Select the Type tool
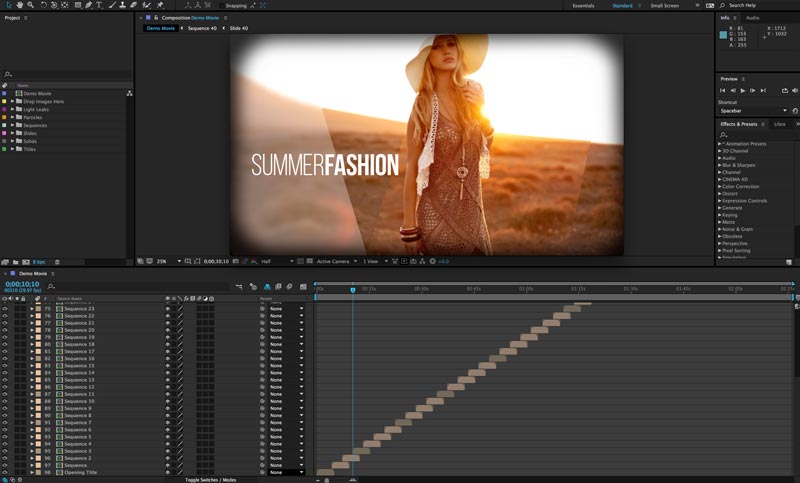 (99, 5)
